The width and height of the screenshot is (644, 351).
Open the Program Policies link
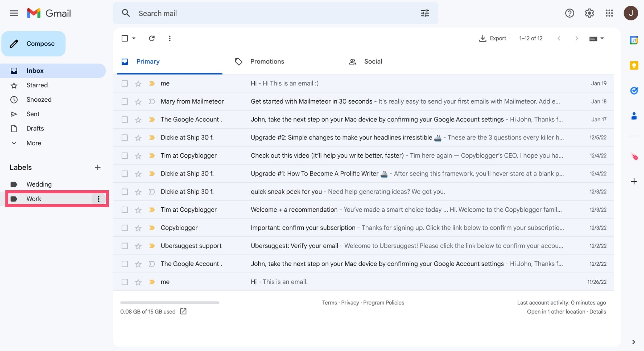pyautogui.click(x=384, y=303)
